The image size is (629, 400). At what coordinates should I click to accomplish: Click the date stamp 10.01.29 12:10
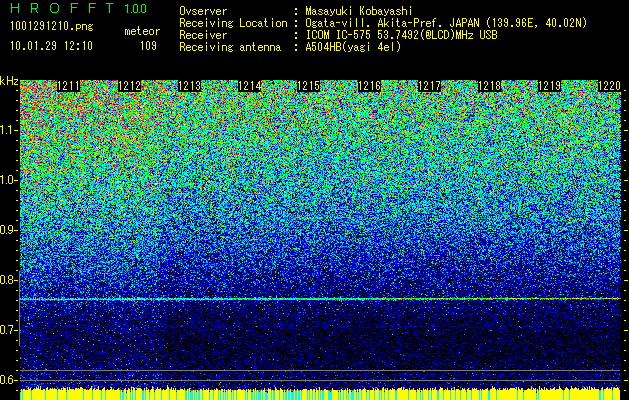(x=51, y=46)
